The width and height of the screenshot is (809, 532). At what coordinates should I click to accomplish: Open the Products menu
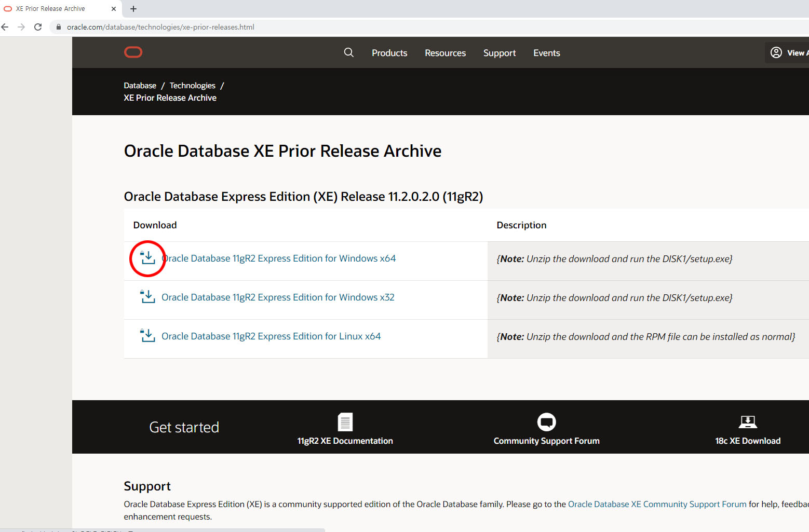tap(389, 53)
